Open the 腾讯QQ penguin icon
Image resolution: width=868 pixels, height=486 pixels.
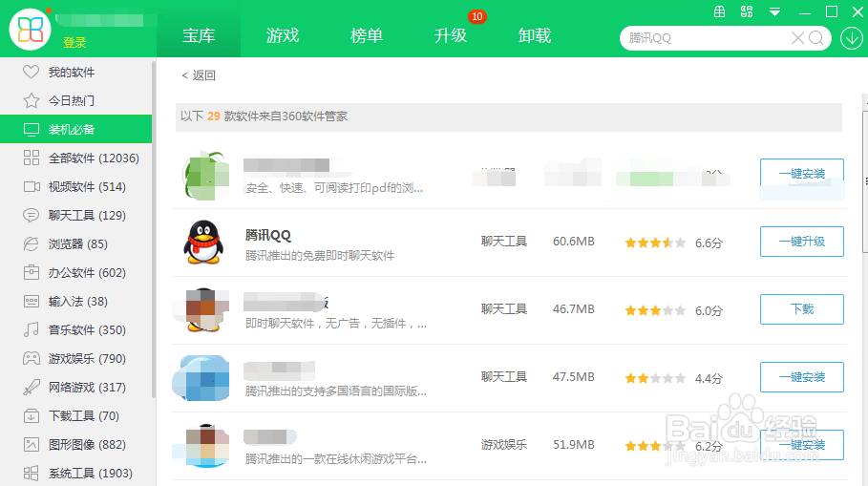tap(203, 243)
